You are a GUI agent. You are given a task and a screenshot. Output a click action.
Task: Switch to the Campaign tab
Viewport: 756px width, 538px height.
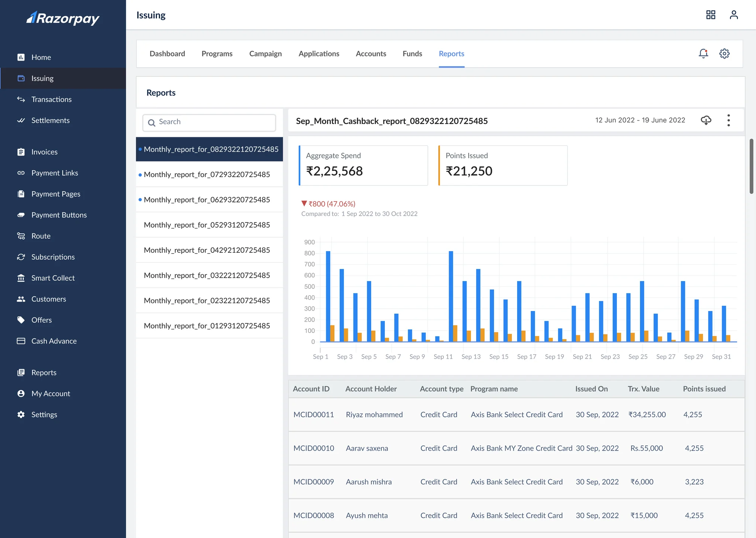[265, 54]
